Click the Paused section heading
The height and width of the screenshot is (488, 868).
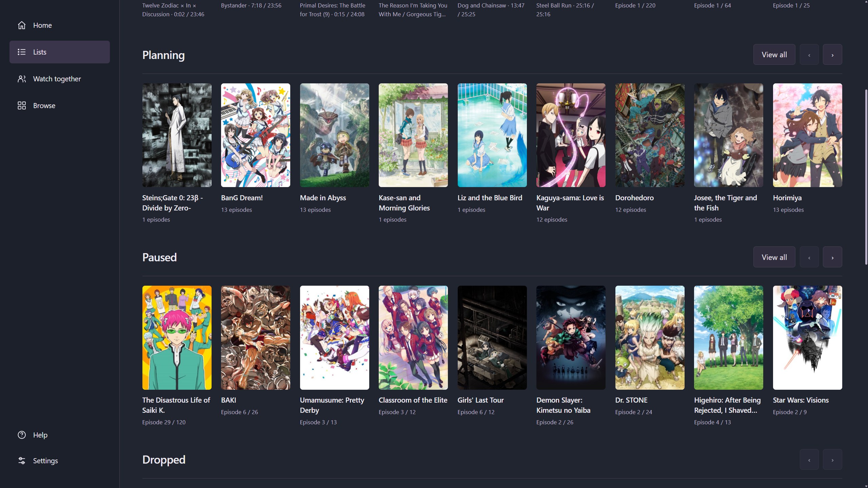159,258
